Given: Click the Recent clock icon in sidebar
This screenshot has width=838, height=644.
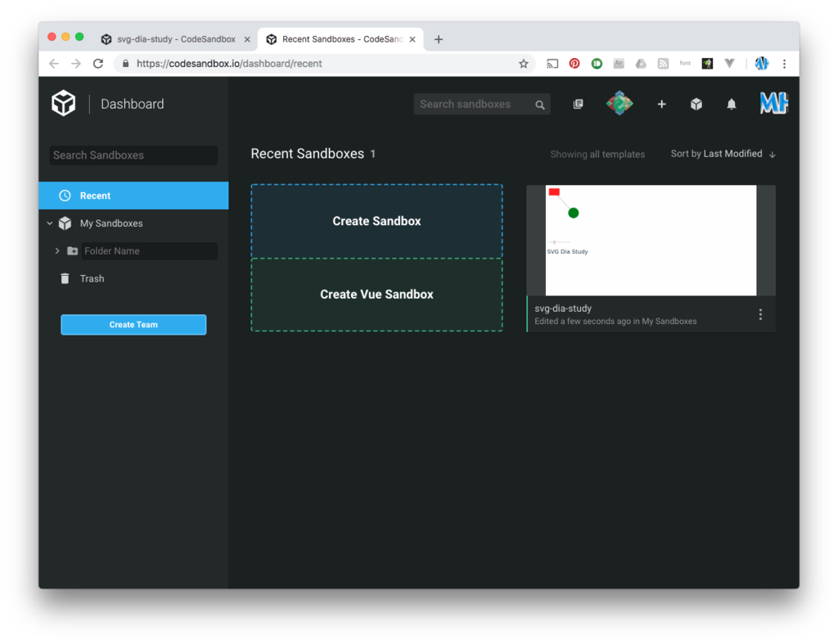Looking at the screenshot, I should tap(65, 196).
